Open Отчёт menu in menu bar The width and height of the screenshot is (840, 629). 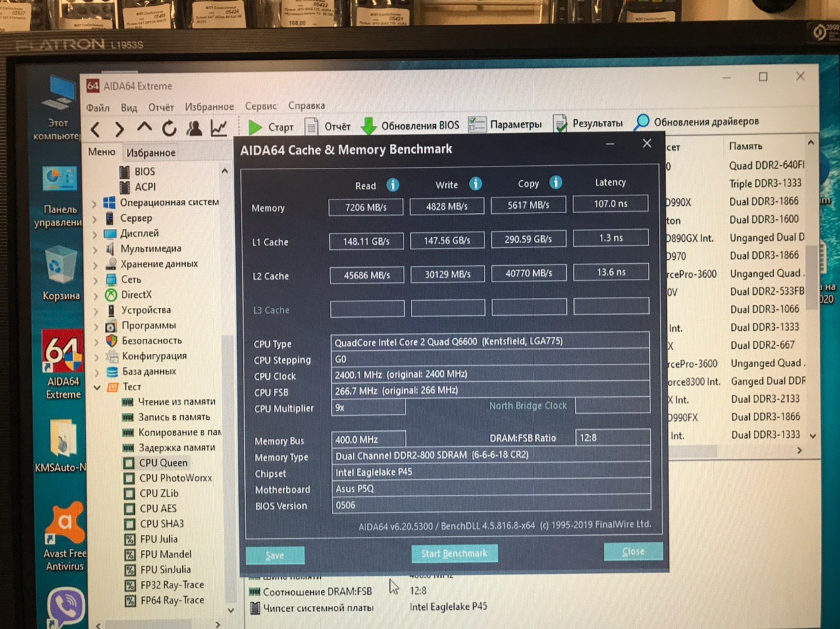point(161,107)
